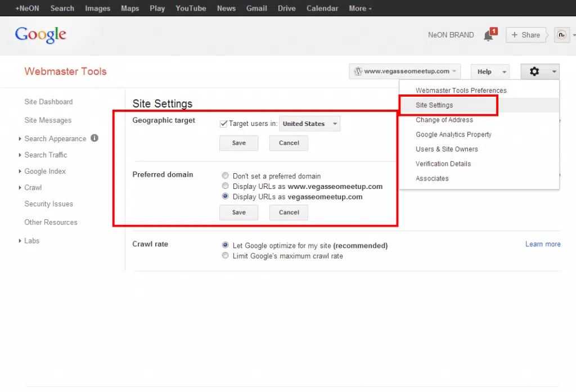Open Drive in the top bar
The image size is (576, 392).
tap(286, 8)
